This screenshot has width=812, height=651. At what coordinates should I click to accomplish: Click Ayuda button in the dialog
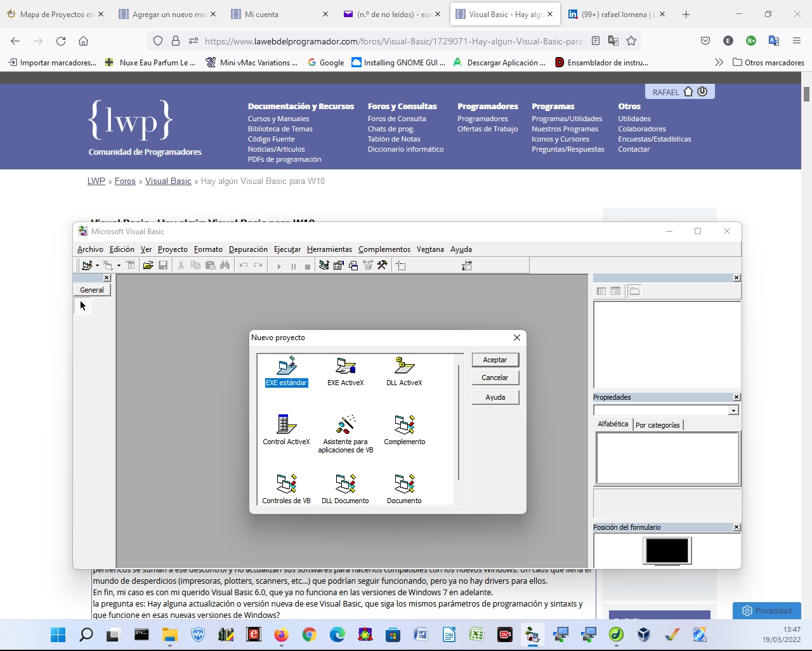(495, 397)
